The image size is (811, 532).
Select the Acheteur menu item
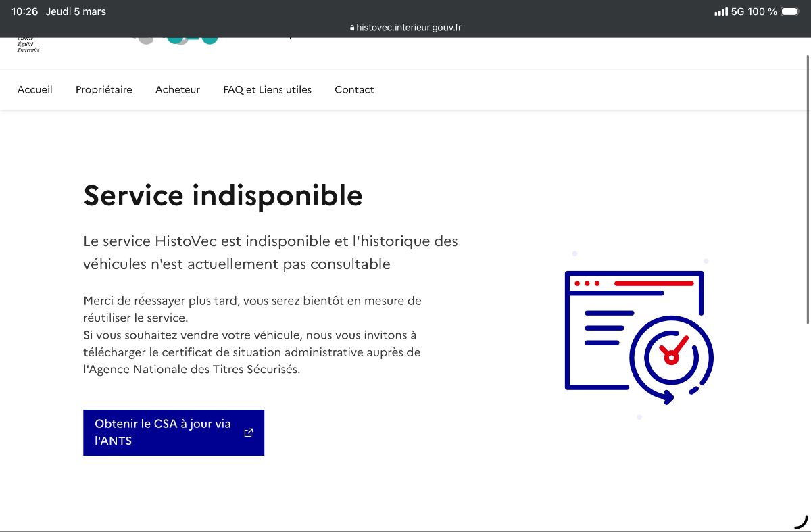coord(178,89)
